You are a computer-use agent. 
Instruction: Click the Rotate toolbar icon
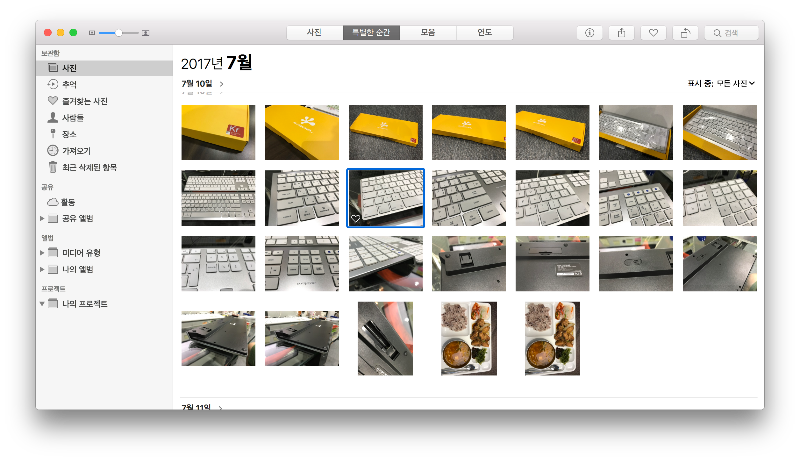pos(685,33)
